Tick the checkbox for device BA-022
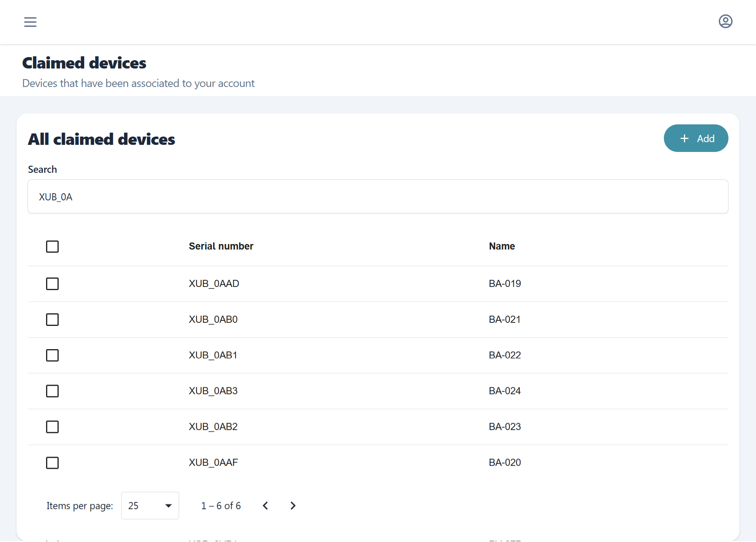 click(52, 355)
